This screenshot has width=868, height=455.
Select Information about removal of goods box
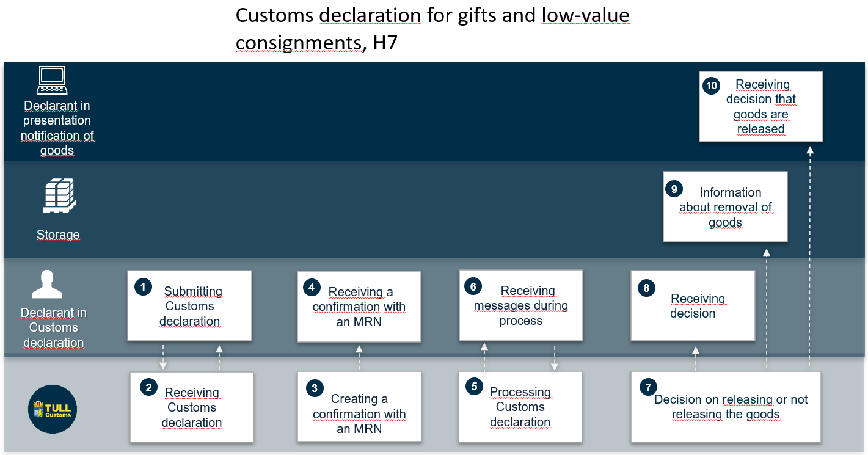(725, 206)
